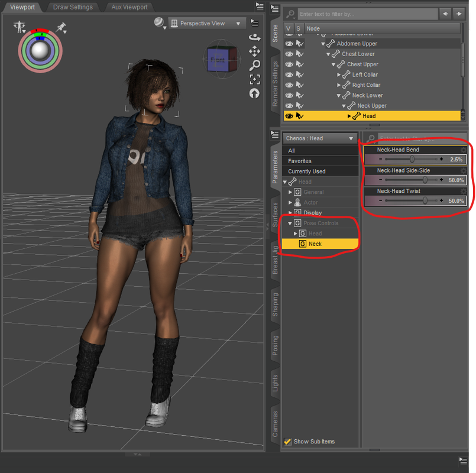The height and width of the screenshot is (473, 476).
Task: Click the Neck-Head Twist slider handle
Action: [x=425, y=200]
